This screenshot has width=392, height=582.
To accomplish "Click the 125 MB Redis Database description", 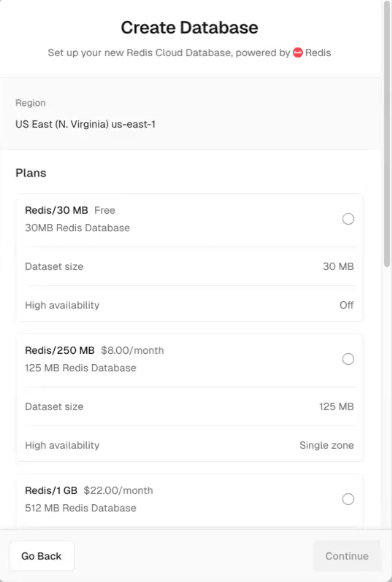I will pos(81,368).
